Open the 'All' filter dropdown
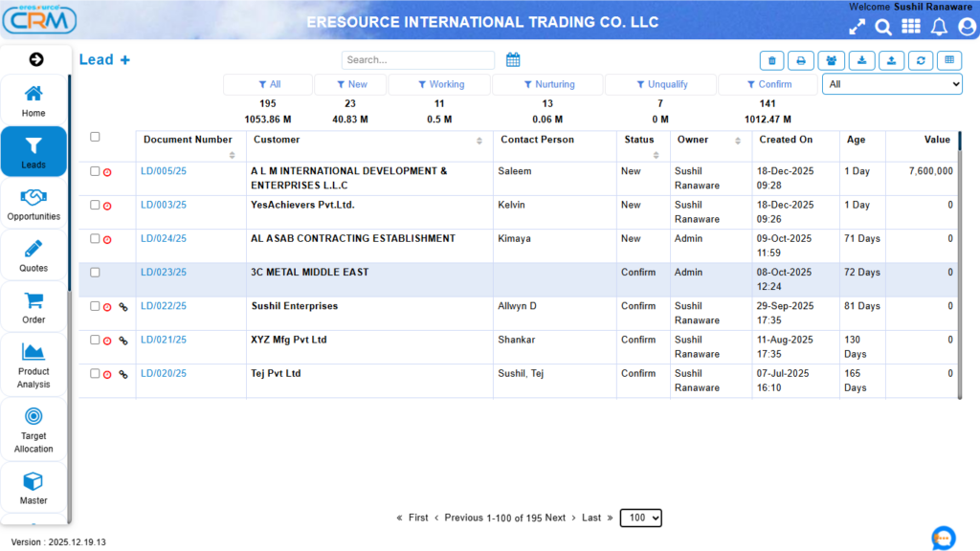 [891, 84]
